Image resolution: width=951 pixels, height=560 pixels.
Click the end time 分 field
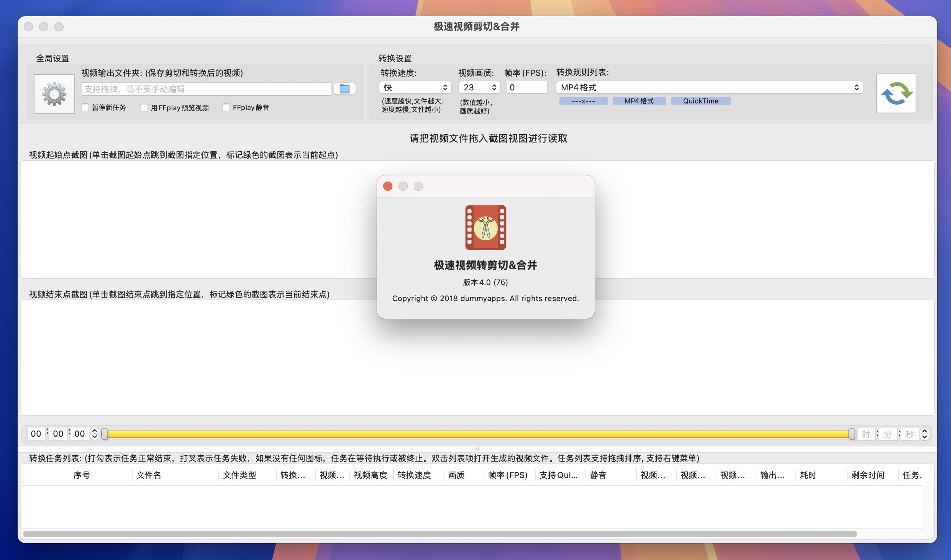[x=888, y=434]
